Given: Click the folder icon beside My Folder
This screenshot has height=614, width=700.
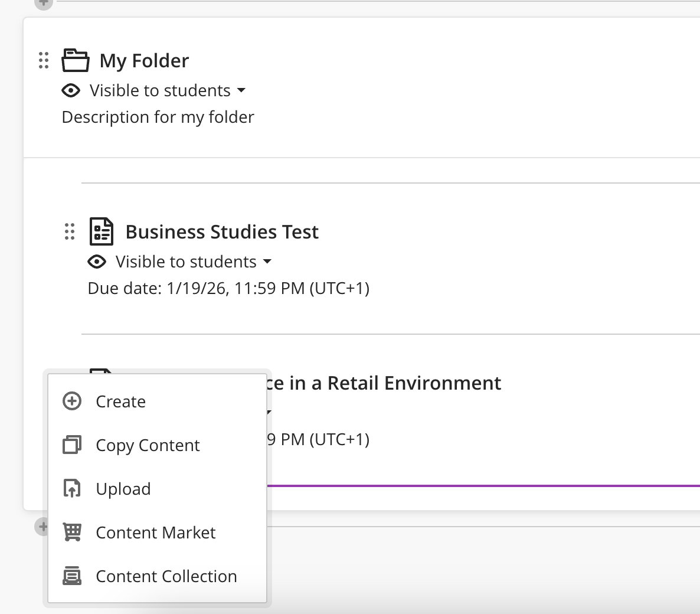Looking at the screenshot, I should [76, 60].
